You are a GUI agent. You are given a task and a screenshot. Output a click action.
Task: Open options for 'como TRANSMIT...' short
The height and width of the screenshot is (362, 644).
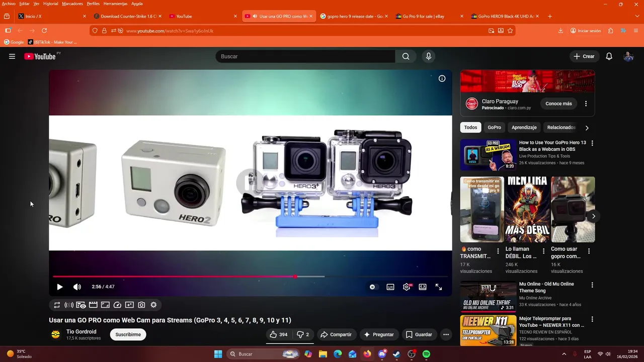point(498,251)
